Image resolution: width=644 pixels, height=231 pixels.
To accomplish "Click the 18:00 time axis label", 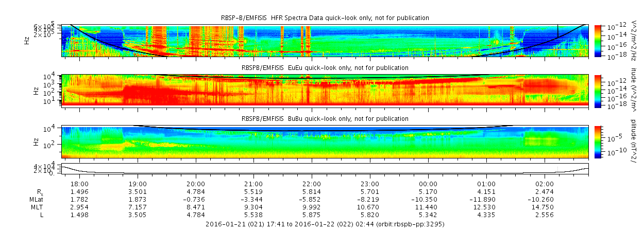I will (79, 184).
